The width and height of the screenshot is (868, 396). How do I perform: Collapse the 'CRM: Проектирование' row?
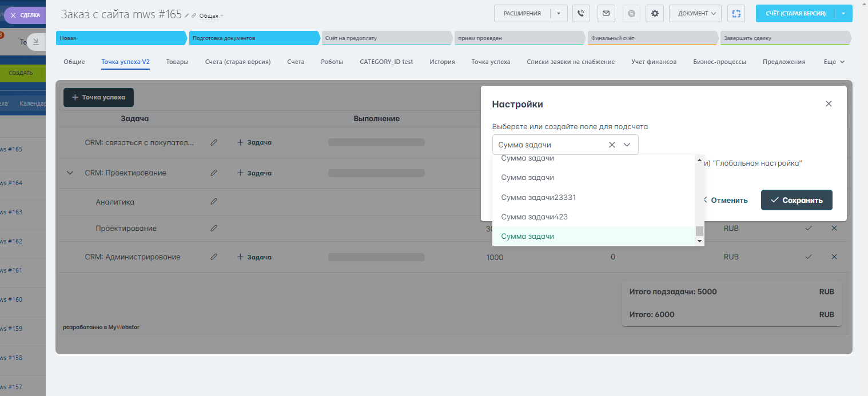70,173
